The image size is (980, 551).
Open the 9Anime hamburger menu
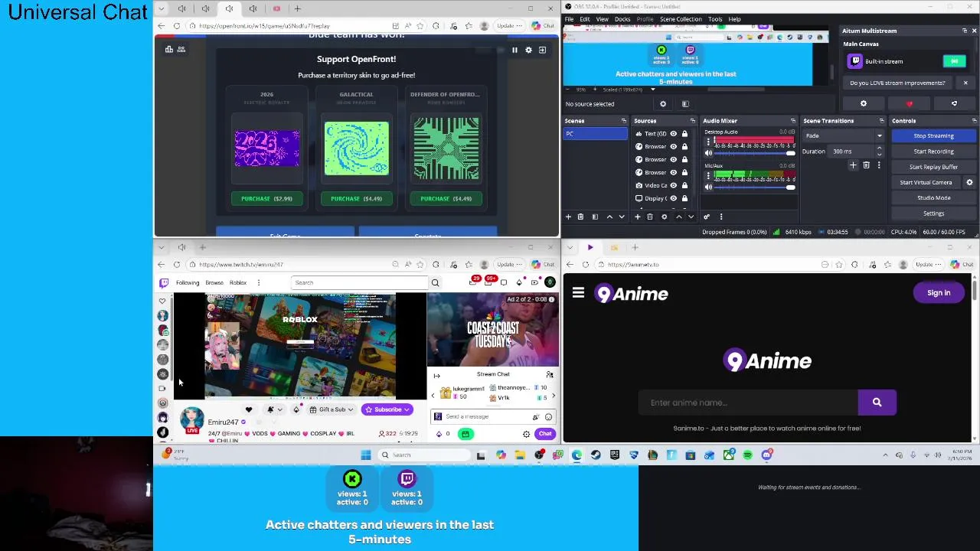pyautogui.click(x=578, y=293)
